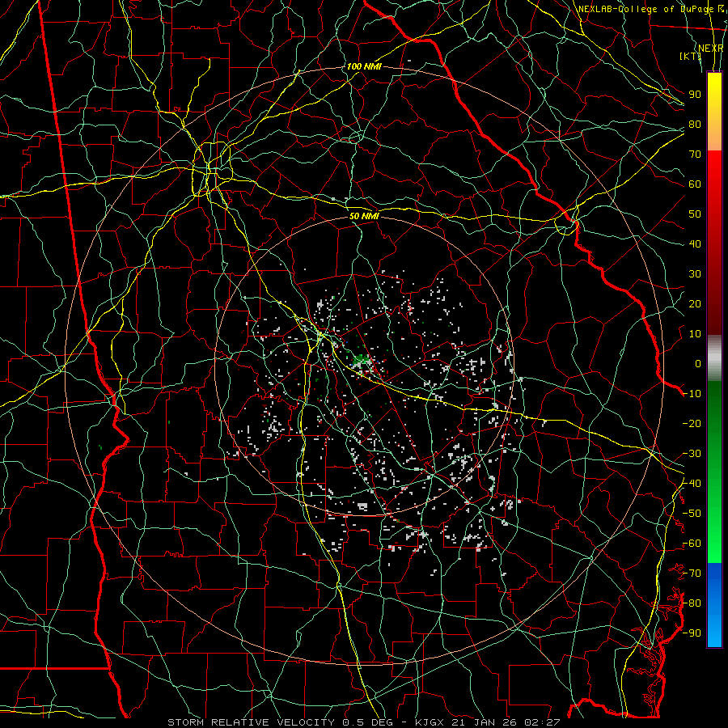This screenshot has width=728, height=728.
Task: Click the gray zero-velocity segment of the color bar
Action: pos(714,358)
